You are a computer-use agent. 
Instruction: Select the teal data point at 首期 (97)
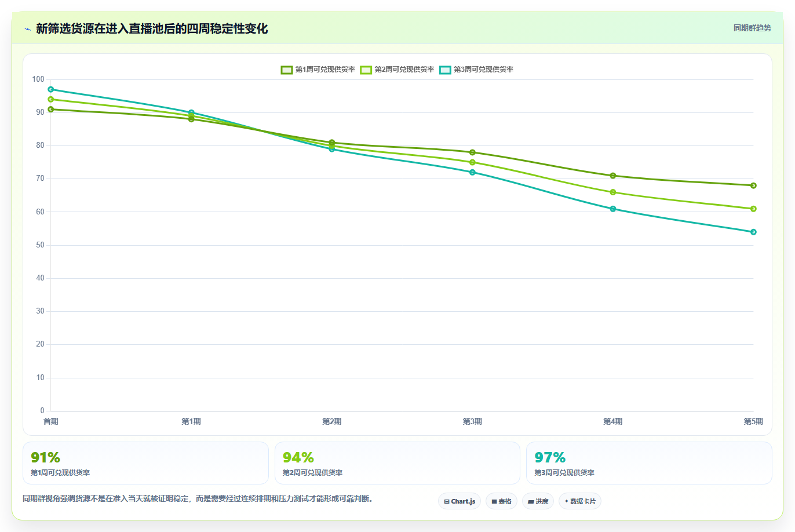[51, 89]
